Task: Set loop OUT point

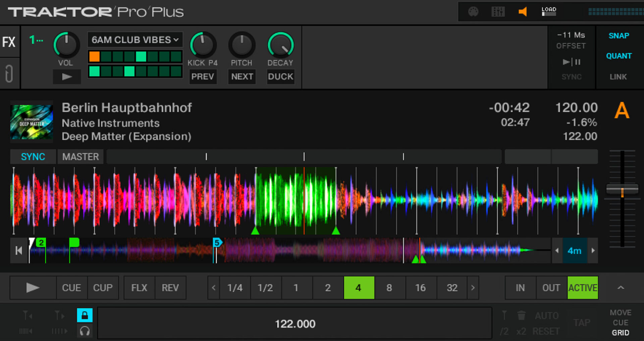Action: pyautogui.click(x=551, y=288)
